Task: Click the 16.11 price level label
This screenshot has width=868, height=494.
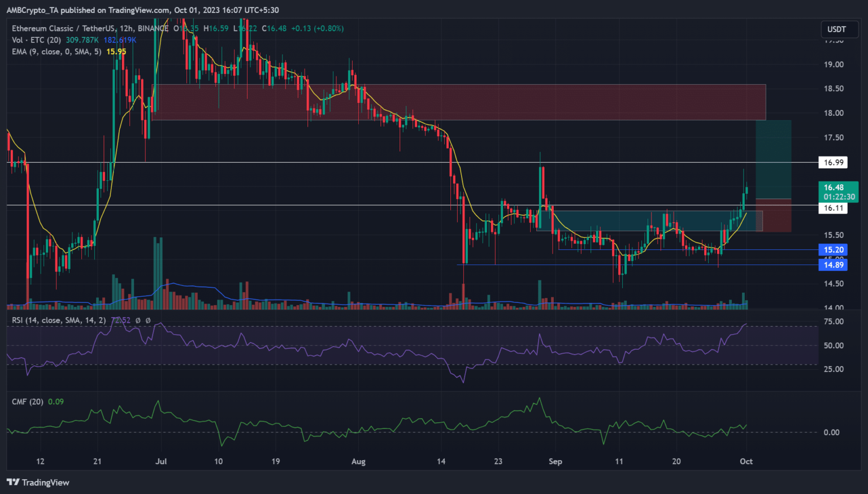Action: tap(834, 208)
